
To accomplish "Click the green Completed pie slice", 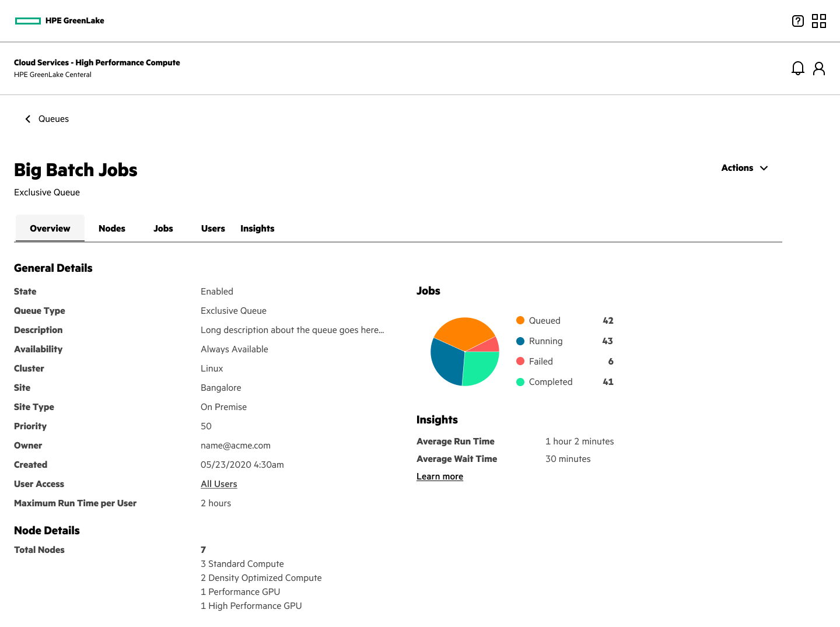I will (481, 369).
